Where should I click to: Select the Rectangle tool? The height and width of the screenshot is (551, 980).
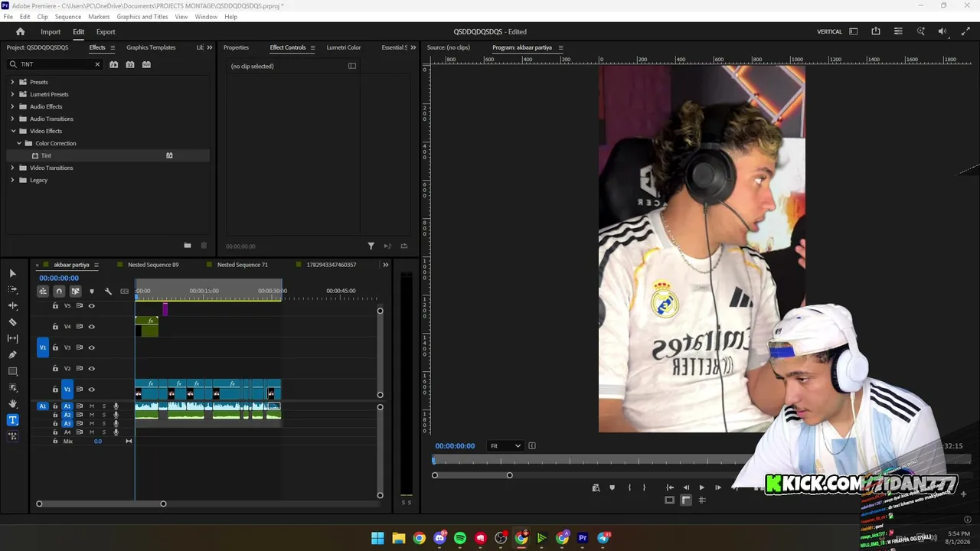pos(12,371)
